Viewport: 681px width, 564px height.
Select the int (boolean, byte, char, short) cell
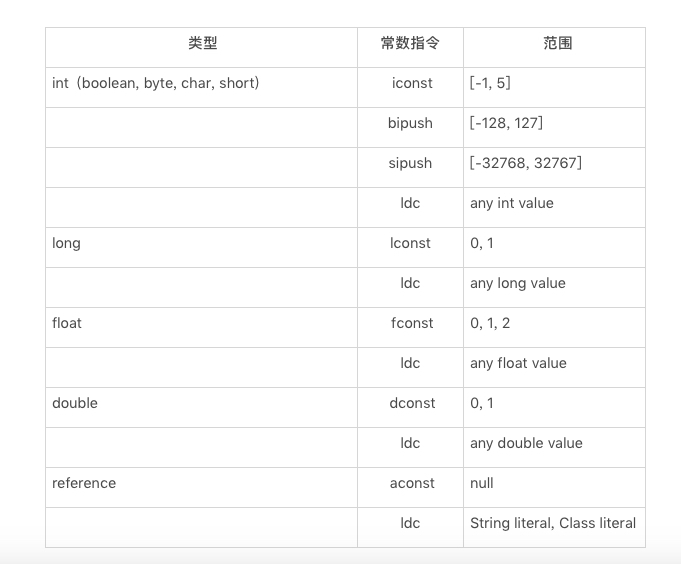click(x=156, y=83)
